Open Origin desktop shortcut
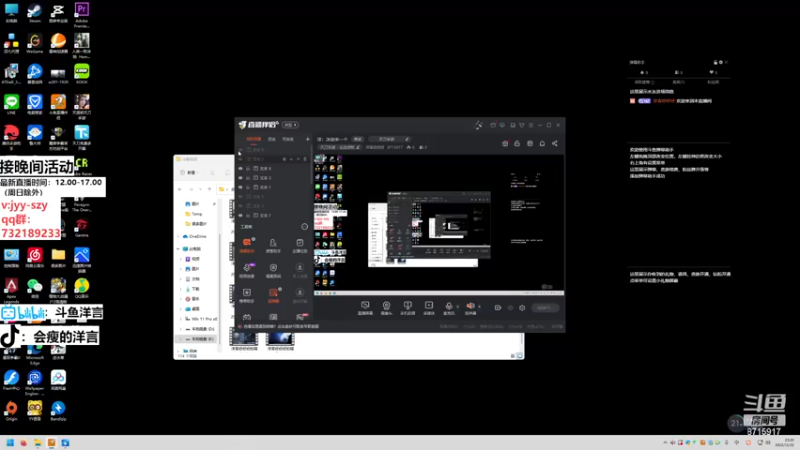The image size is (800, 450). click(11, 410)
